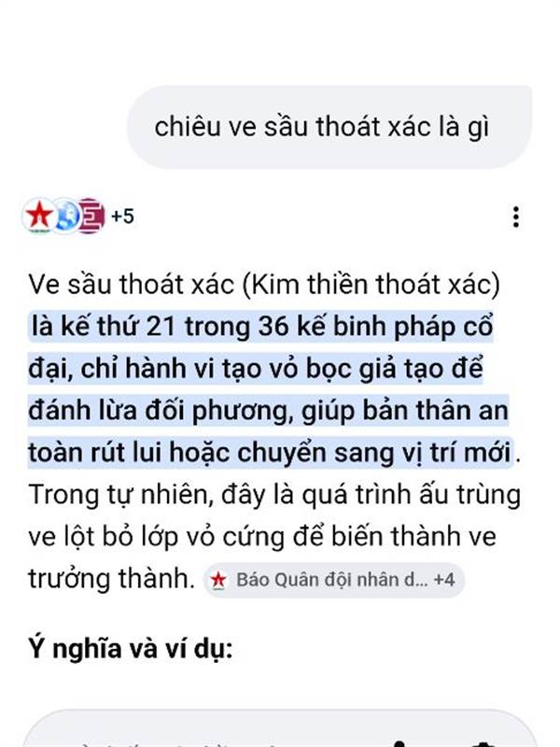
Task: Tap the query bubble 'chiêu ve sầu thoát xác là gì'
Action: point(329,127)
